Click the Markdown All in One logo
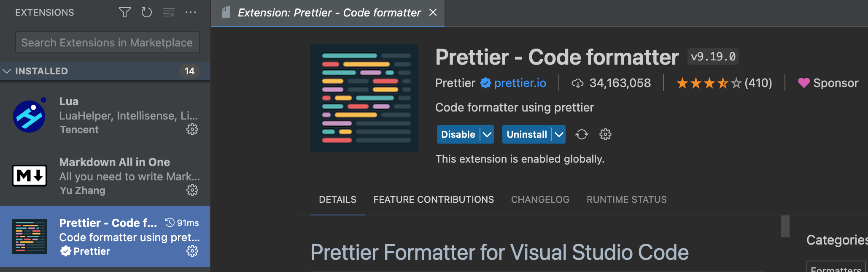 [x=29, y=176]
